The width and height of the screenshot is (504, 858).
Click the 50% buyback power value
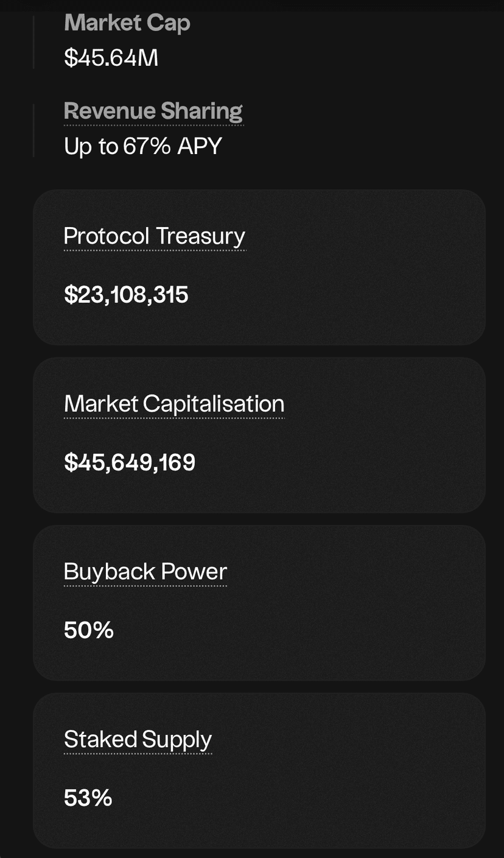click(89, 630)
